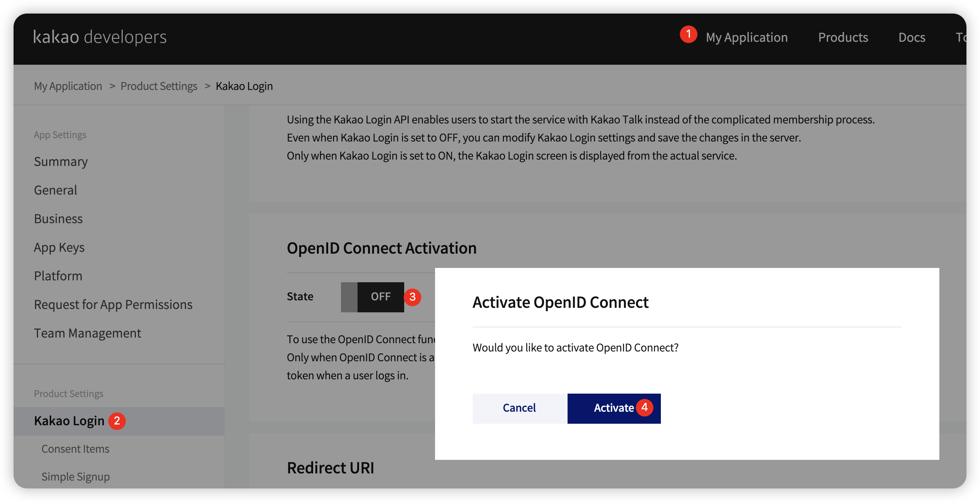This screenshot has height=502, width=980.
Task: Click the kakao developers logo
Action: pyautogui.click(x=100, y=37)
